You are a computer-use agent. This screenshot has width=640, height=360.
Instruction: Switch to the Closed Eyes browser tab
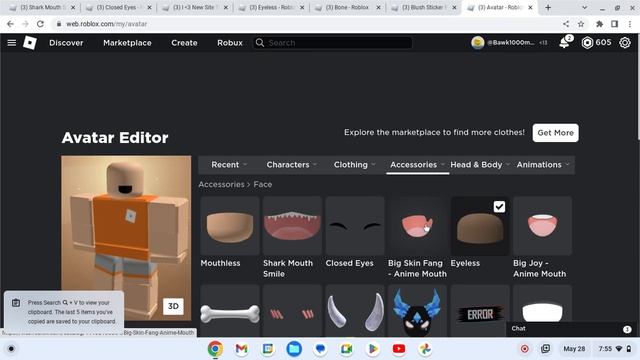point(118,7)
